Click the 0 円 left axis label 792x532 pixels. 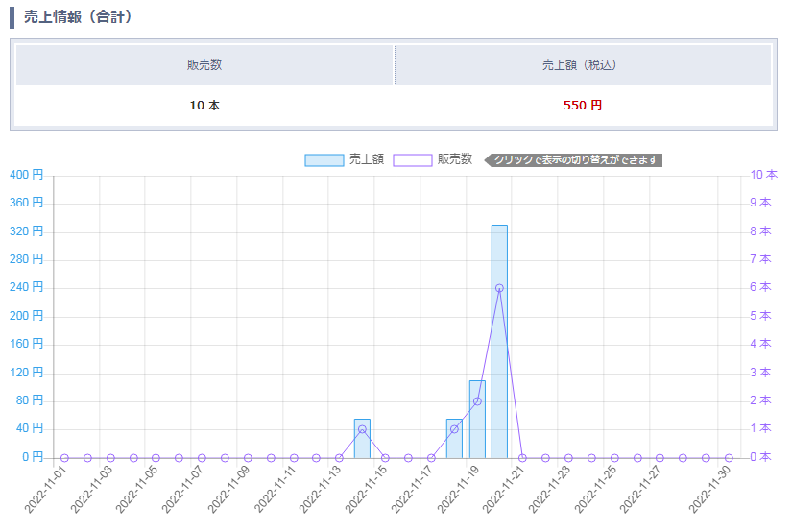[33, 457]
